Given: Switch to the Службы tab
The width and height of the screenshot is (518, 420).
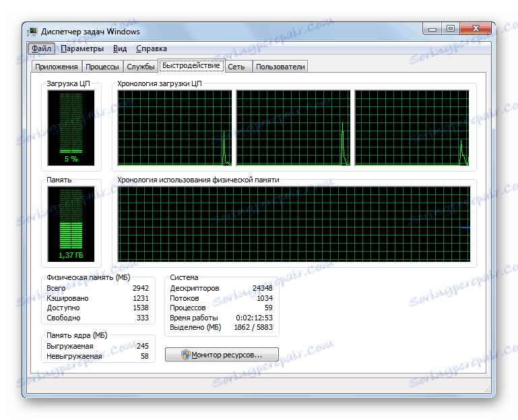Looking at the screenshot, I should point(141,67).
